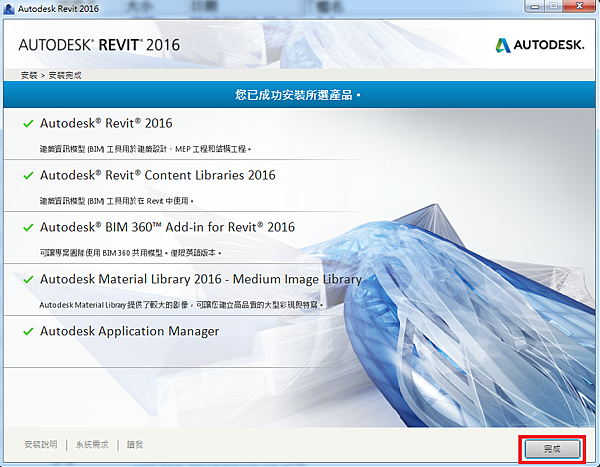Image resolution: width=600 pixels, height=467 pixels.
Task: Click the checkmark beside Autodesk Application Manager
Action: [28, 331]
